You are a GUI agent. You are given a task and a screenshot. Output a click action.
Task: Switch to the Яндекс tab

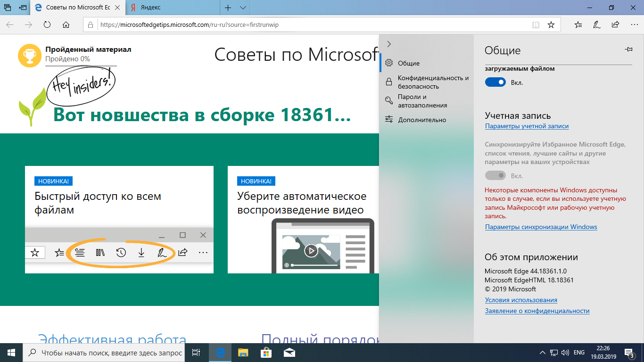(173, 8)
